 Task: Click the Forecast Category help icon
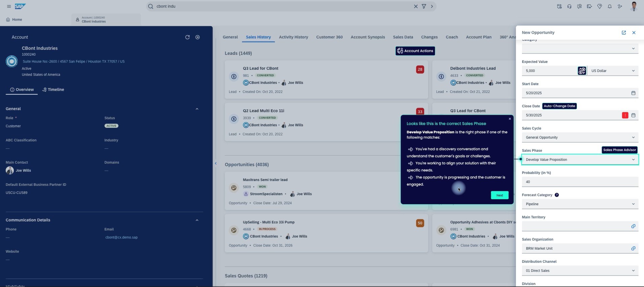click(x=557, y=195)
